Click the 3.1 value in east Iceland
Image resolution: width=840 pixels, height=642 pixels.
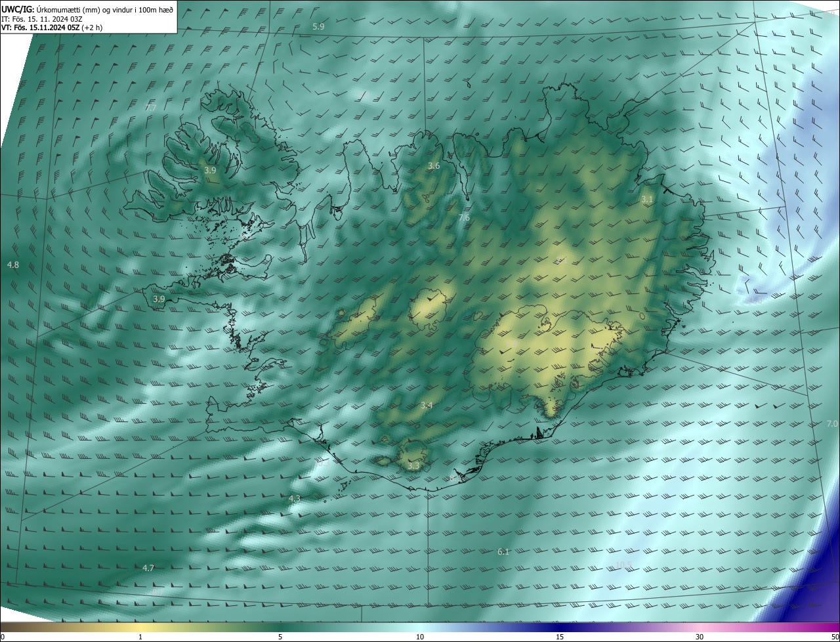(647, 199)
